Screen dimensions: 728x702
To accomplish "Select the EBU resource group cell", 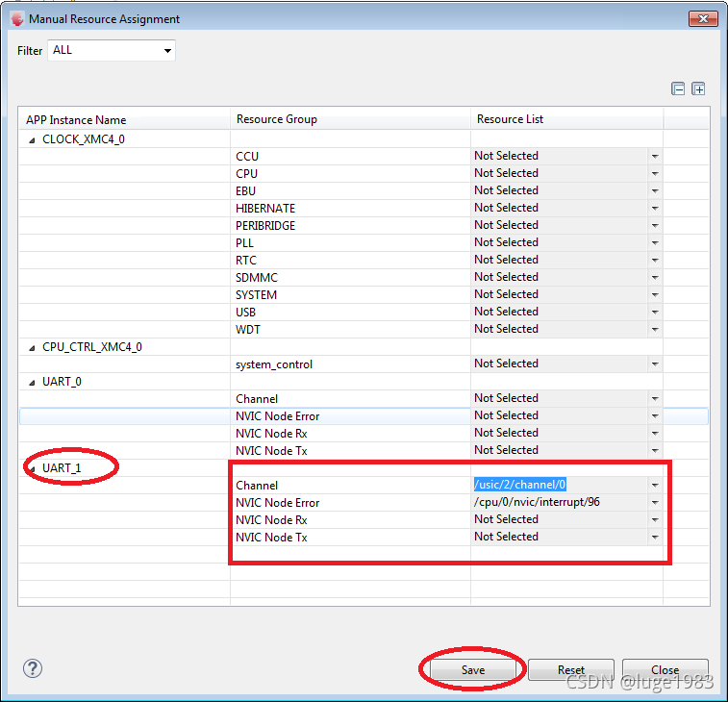I will point(350,190).
